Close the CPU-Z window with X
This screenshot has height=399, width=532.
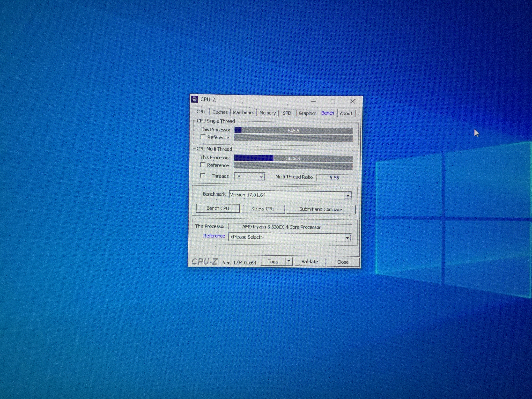tap(352, 102)
